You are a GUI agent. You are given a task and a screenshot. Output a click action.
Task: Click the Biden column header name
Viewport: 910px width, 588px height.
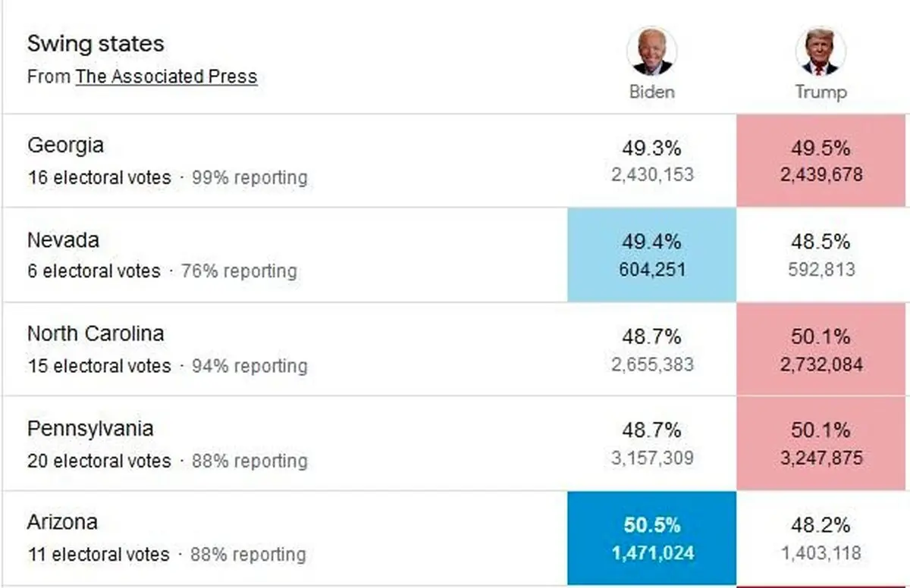pyautogui.click(x=651, y=92)
